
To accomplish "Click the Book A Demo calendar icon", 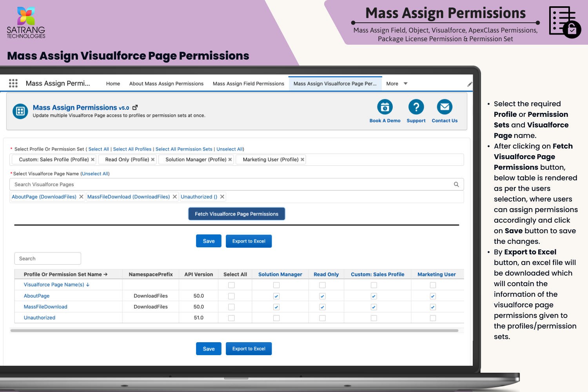I will click(x=385, y=107).
